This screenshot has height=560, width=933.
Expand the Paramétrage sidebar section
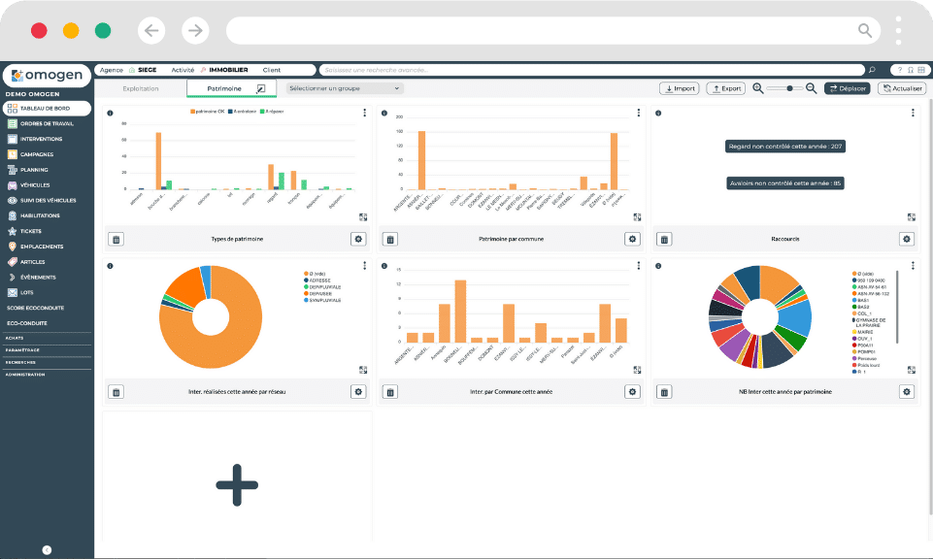(22, 349)
